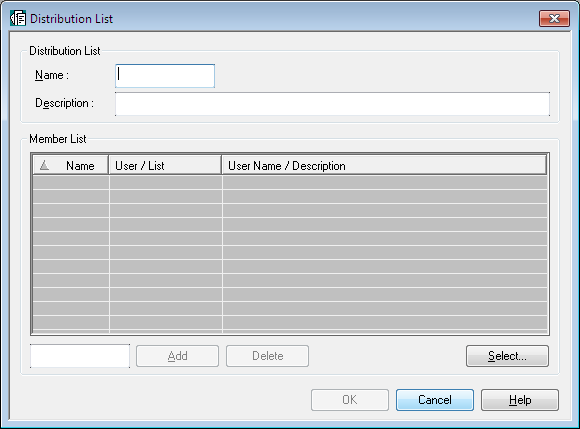Close the Distribution List window
The width and height of the screenshot is (580, 429).
pos(554,18)
